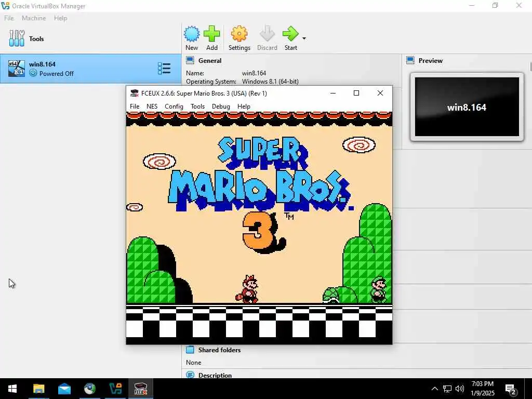Select the win8.164 virtual machine entry

[90, 69]
